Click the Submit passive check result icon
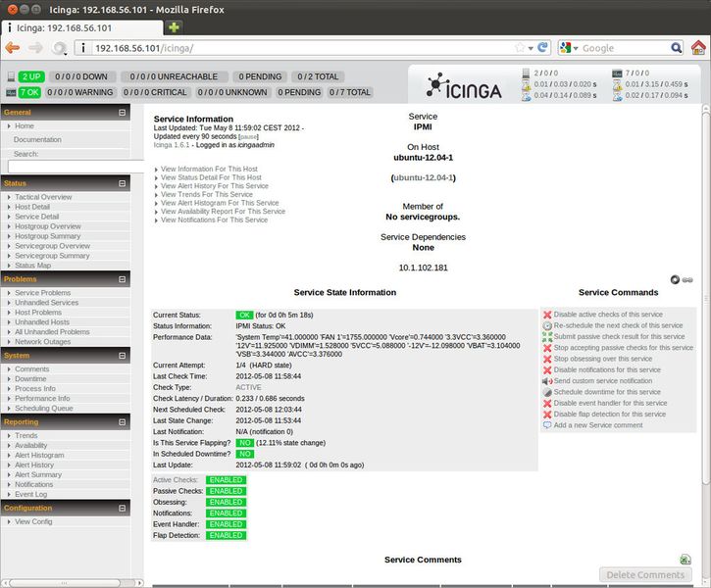The height and width of the screenshot is (588, 711). (x=547, y=336)
